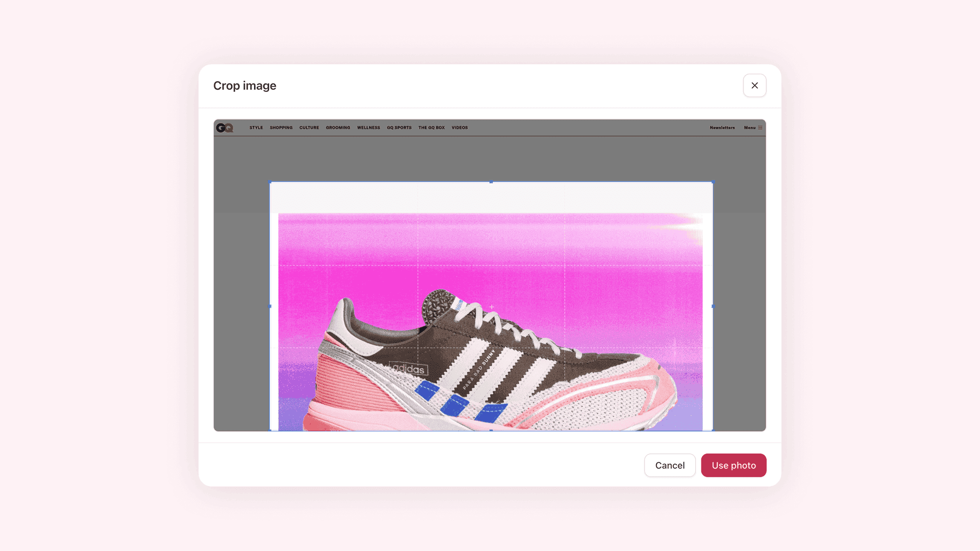The width and height of the screenshot is (980, 551).
Task: Click the VIDEOS navigation item
Action: point(459,128)
